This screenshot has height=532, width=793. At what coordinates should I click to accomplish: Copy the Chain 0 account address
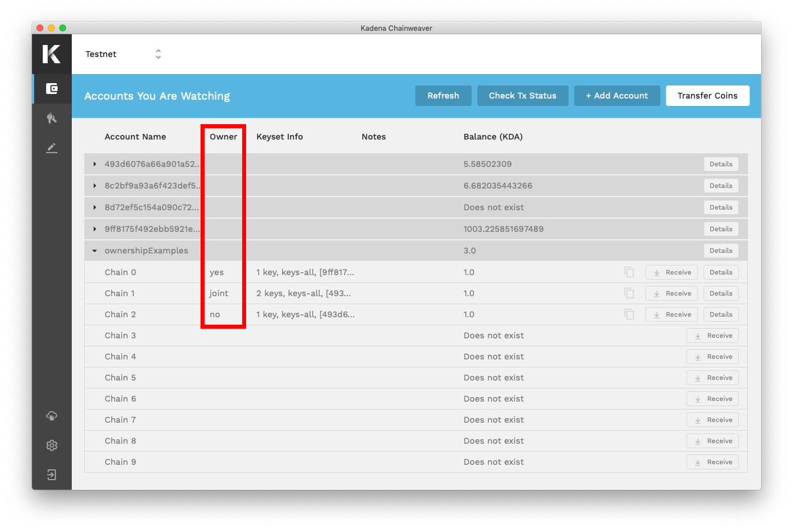pyautogui.click(x=629, y=272)
